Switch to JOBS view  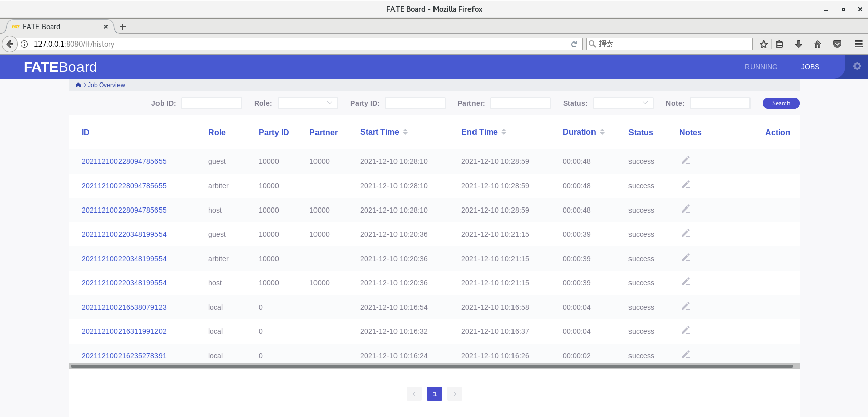coord(810,67)
